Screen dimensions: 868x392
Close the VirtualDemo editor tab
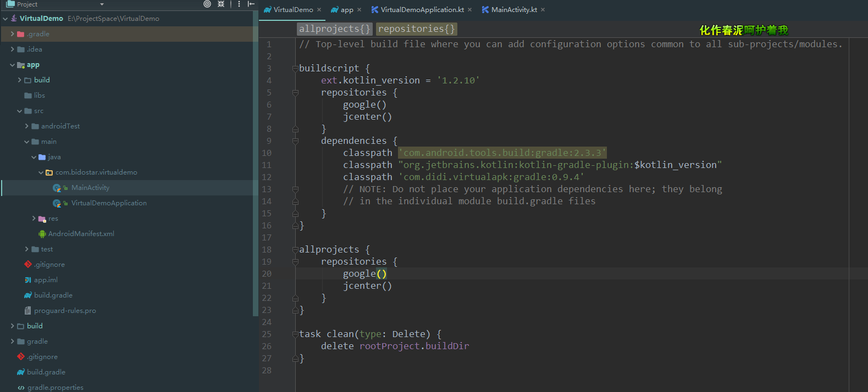(319, 10)
